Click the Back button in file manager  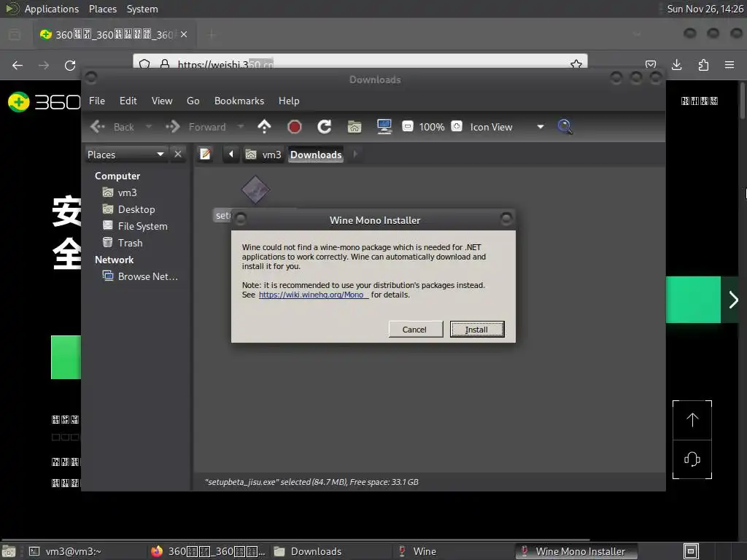(112, 127)
